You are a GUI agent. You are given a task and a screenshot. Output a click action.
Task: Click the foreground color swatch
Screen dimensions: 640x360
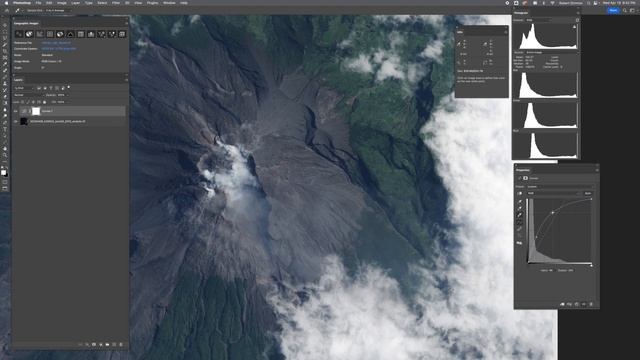(3, 172)
